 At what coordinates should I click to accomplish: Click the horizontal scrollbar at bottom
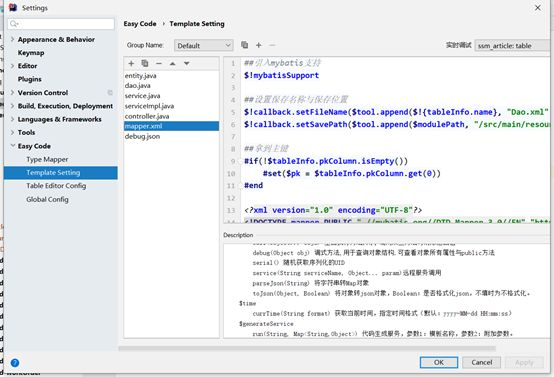click(x=307, y=348)
